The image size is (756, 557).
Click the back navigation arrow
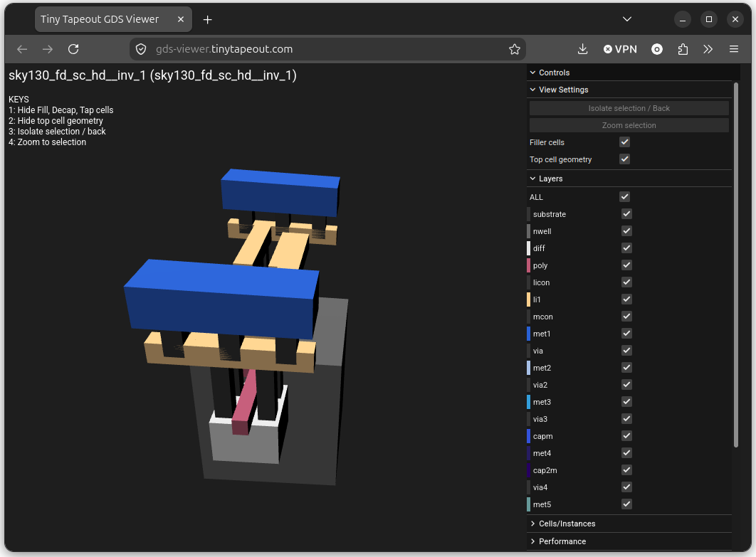[x=22, y=49]
